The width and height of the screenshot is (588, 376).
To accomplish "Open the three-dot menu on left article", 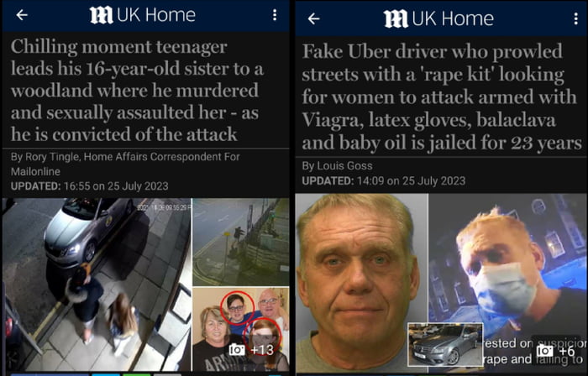I will (275, 15).
